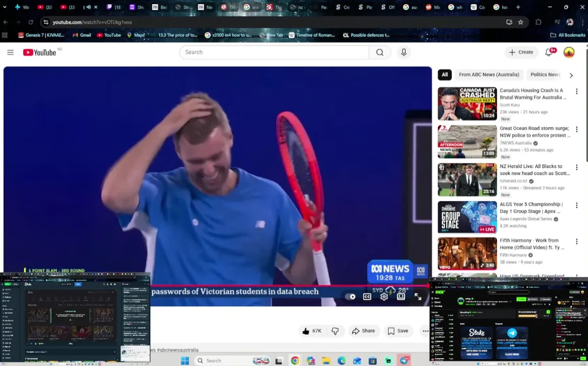The width and height of the screenshot is (588, 366).
Task: Click the Scott Kuru channel name
Action: pyautogui.click(x=509, y=105)
